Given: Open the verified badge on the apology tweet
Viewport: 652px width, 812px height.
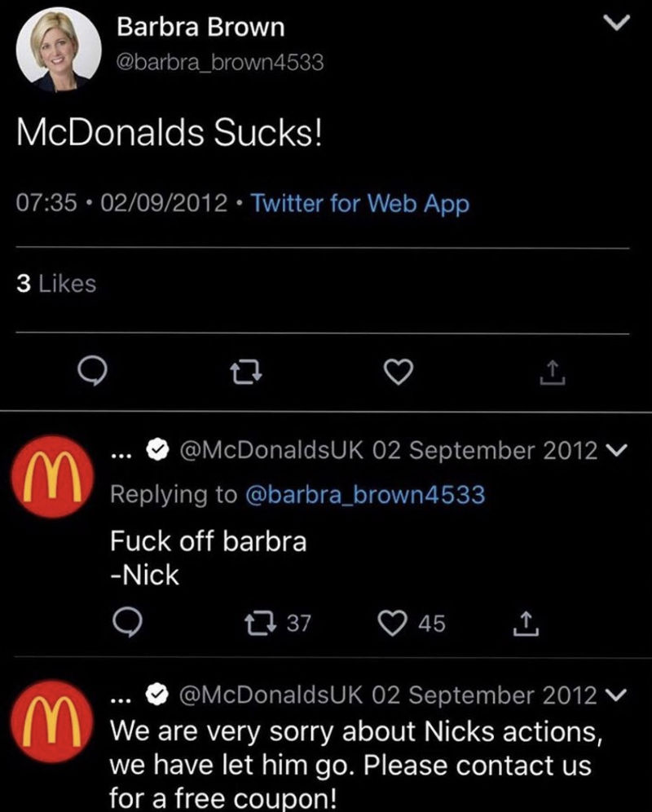Looking at the screenshot, I should coord(156,695).
